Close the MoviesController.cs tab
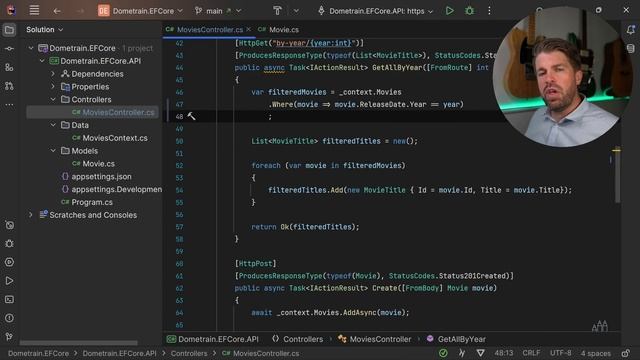 click(249, 29)
